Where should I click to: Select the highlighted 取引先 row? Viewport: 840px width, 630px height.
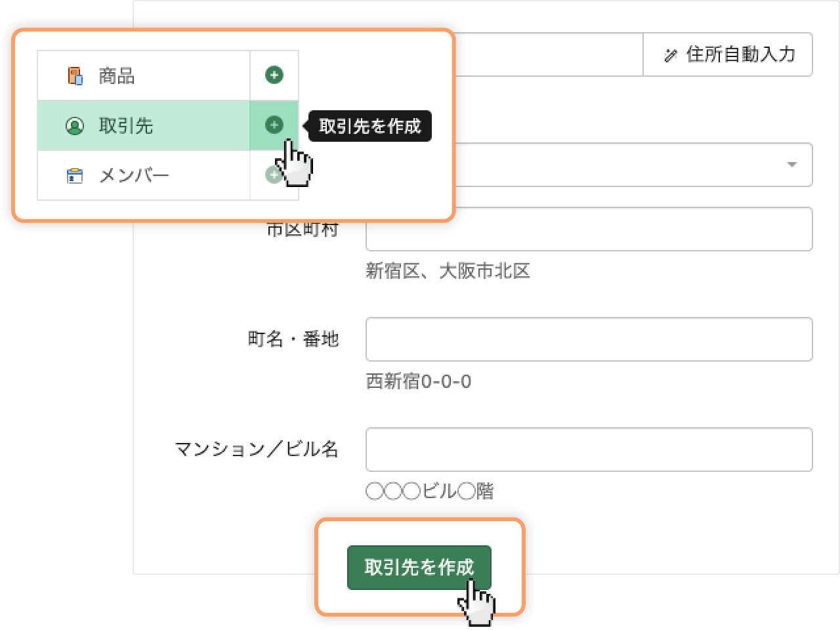click(x=143, y=125)
